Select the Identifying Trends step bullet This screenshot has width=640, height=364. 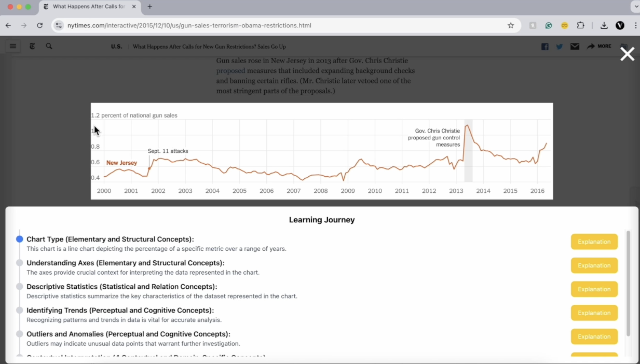[19, 310]
